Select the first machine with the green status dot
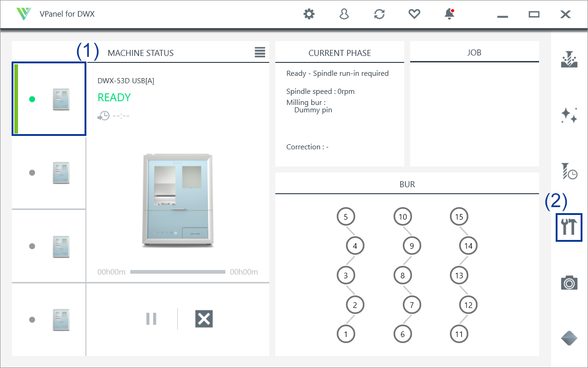This screenshot has width=588, height=368. click(x=49, y=99)
